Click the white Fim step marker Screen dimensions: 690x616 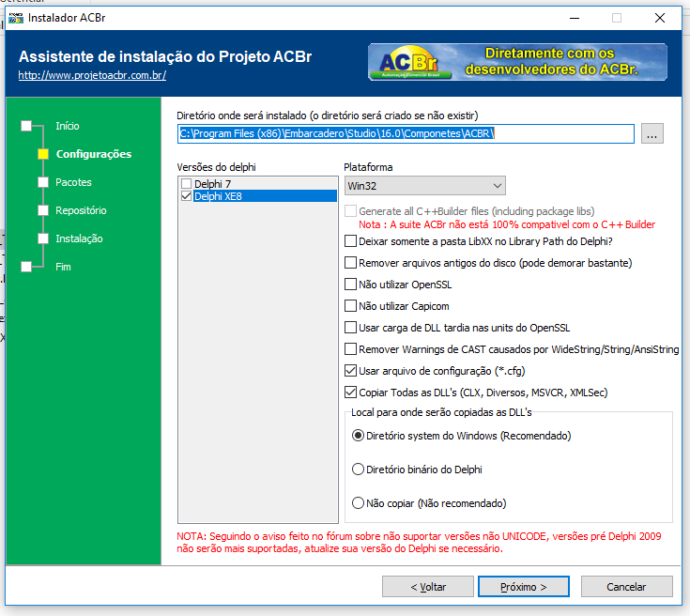[x=26, y=267]
